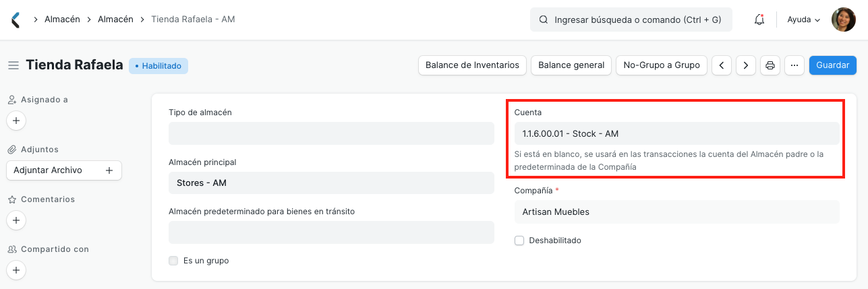Open Balance general report
Image resolution: width=868 pixels, height=289 pixels.
(x=571, y=65)
